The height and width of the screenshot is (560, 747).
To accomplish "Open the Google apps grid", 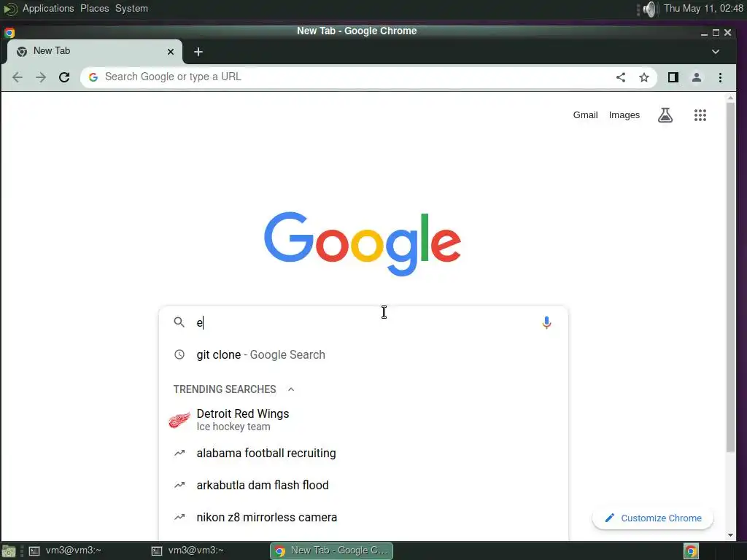I will (x=700, y=114).
